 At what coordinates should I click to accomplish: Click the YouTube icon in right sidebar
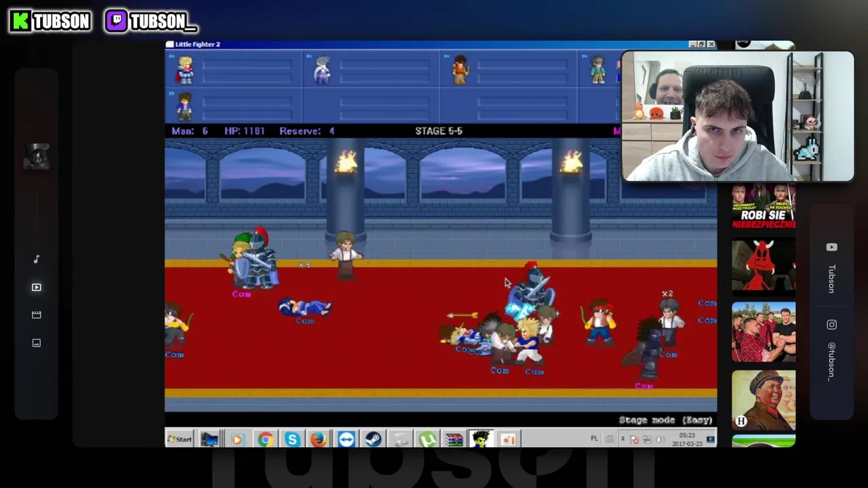coord(832,247)
